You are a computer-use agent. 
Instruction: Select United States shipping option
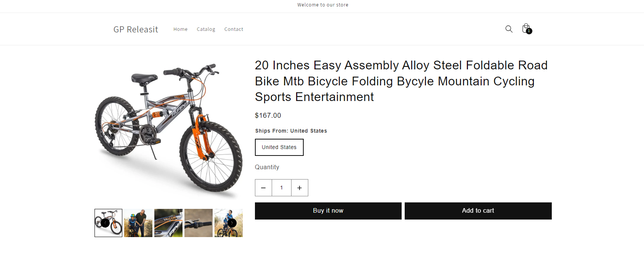coord(279,147)
